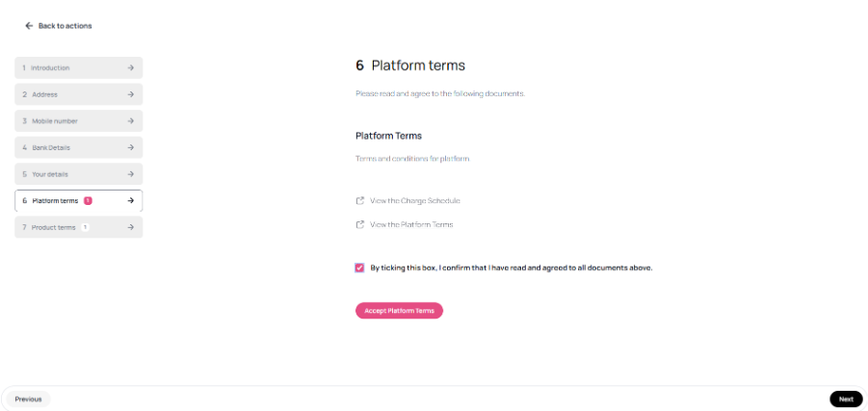Click the arrow icon on Product terms step
Viewport: 868px width, 411px height.
pos(131,227)
